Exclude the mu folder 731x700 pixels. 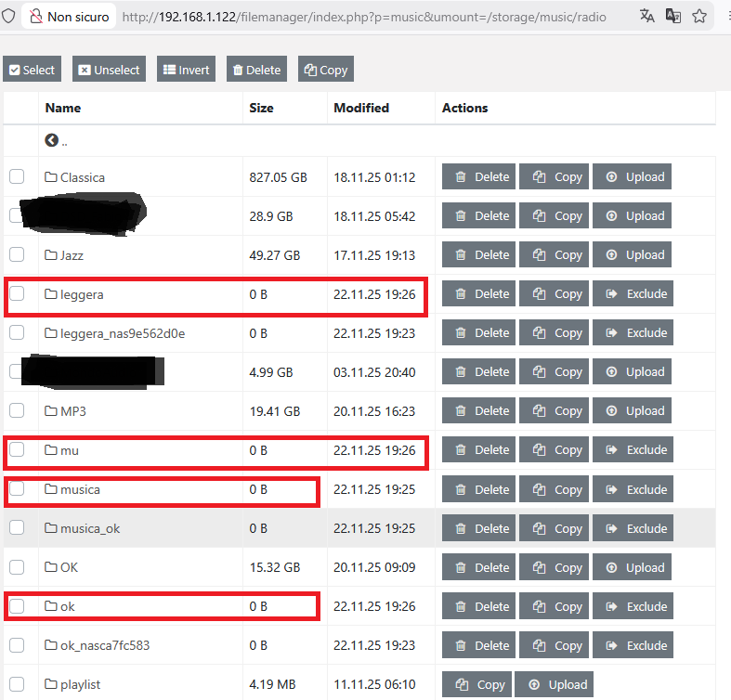(x=635, y=450)
